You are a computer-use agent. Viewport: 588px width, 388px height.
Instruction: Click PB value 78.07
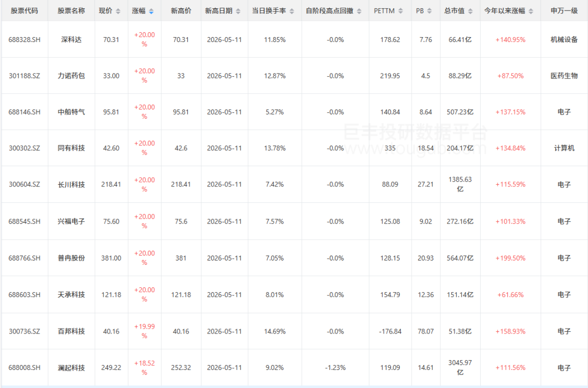pyautogui.click(x=426, y=331)
